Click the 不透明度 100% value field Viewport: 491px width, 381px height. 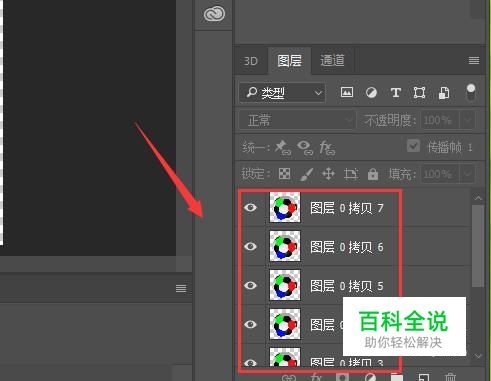440,120
